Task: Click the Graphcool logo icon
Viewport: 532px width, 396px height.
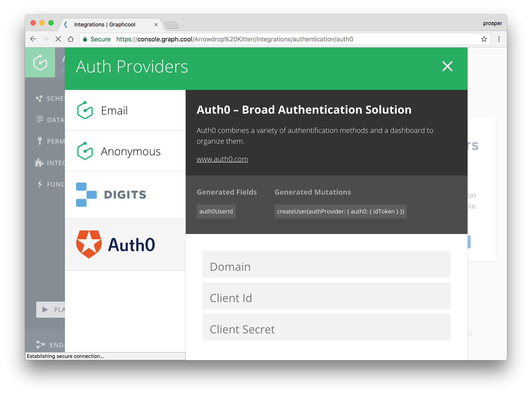Action: coord(40,63)
